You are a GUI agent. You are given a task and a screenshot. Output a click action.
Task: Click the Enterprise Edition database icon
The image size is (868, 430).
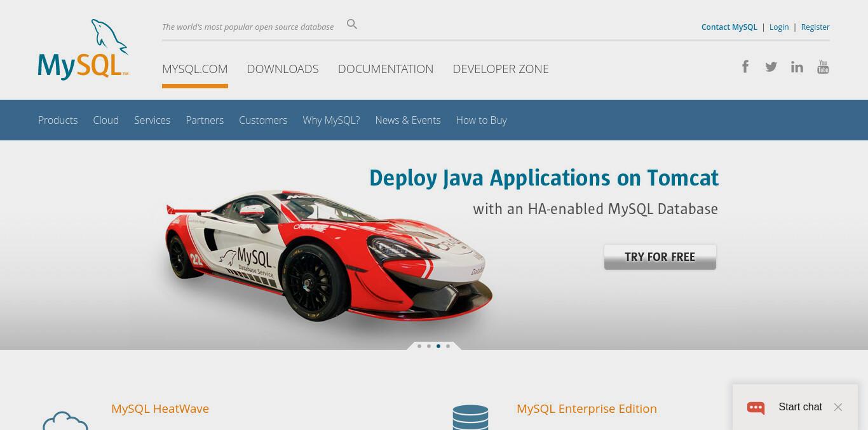click(x=471, y=417)
